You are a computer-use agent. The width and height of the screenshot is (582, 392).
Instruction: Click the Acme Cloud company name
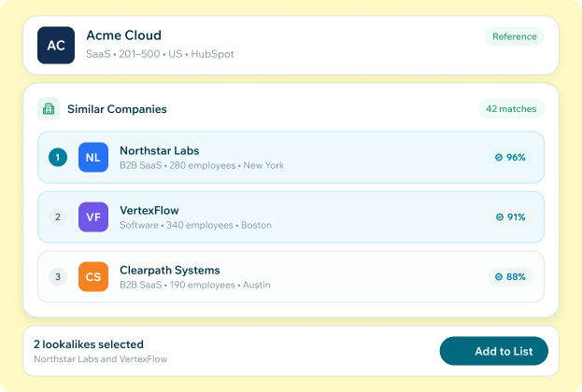tap(124, 35)
